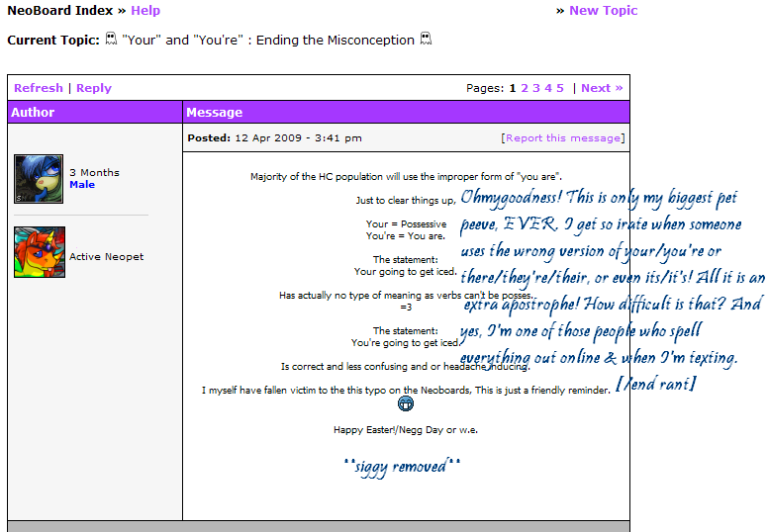Click 'Majority of the HC population' sentence
Viewport: 768px width, 532px height.
click(406, 176)
